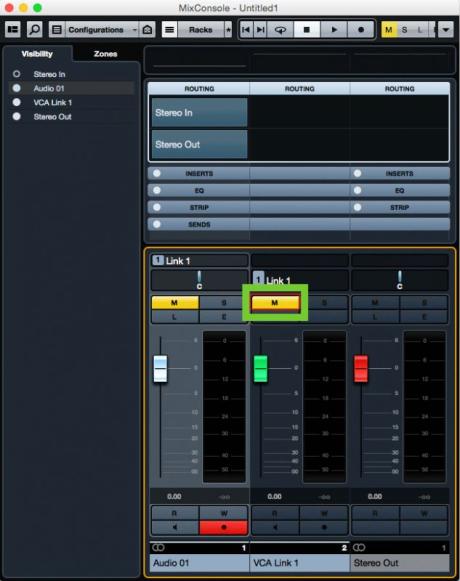Click the green VCA Link 1 fader
The height and width of the screenshot is (581, 460).
(x=260, y=368)
